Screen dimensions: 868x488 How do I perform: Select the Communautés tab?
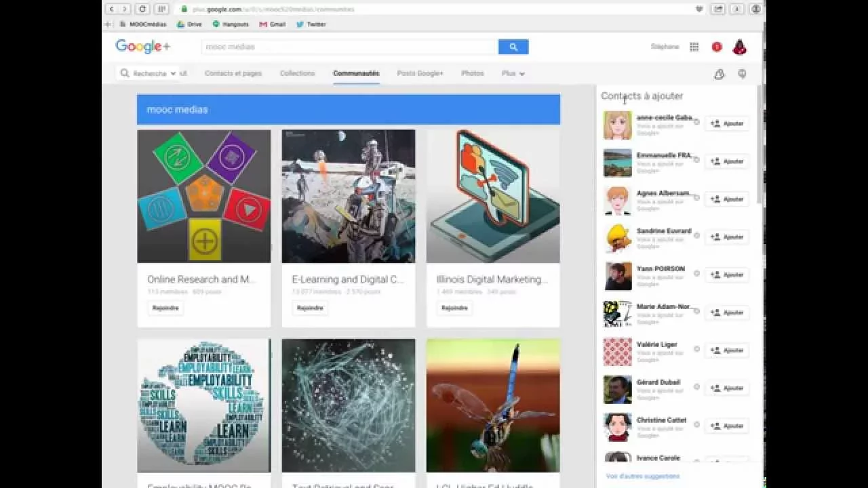click(356, 73)
